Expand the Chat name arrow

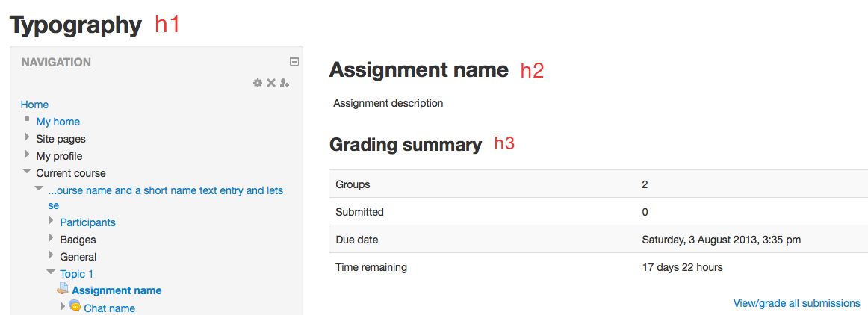[63, 306]
